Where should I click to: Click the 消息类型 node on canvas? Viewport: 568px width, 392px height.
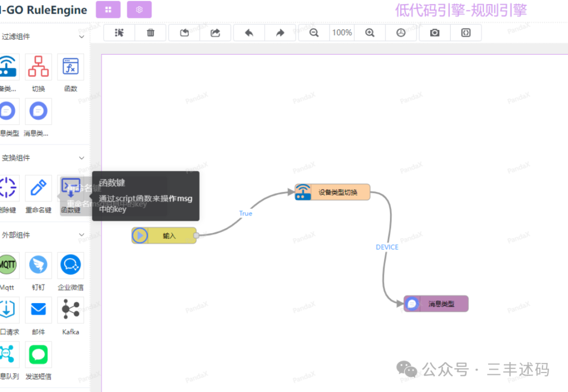tap(436, 304)
